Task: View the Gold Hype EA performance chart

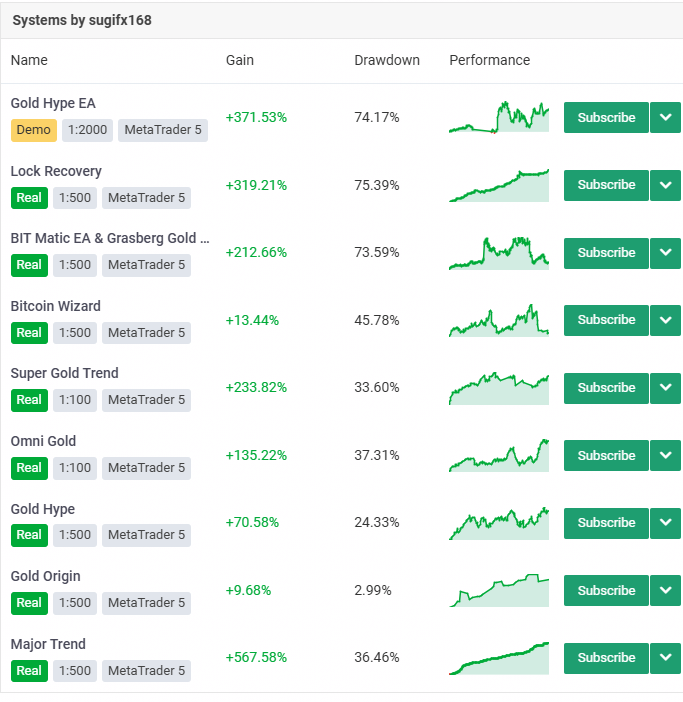Action: (499, 117)
